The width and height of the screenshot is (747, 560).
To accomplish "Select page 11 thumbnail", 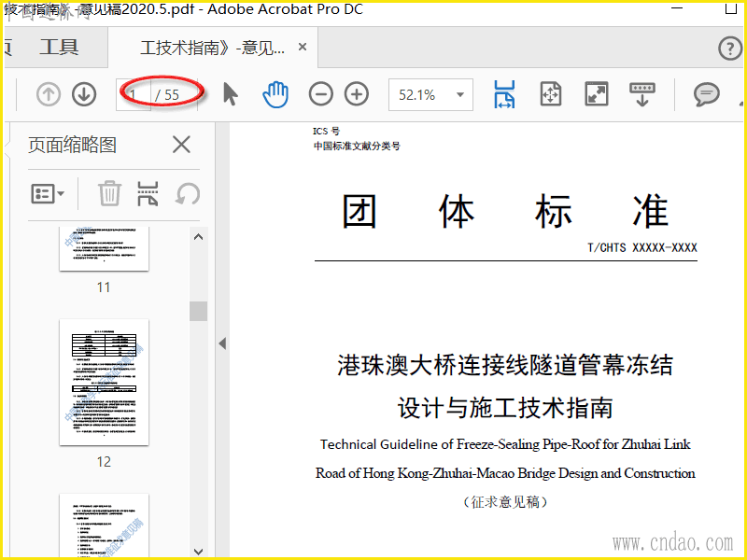I will (104, 248).
